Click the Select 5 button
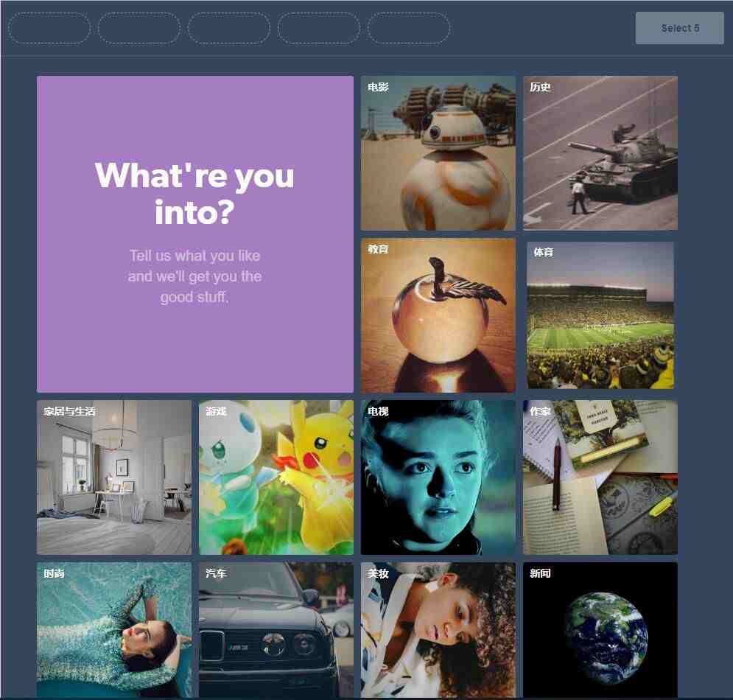The image size is (733, 700). [x=680, y=28]
